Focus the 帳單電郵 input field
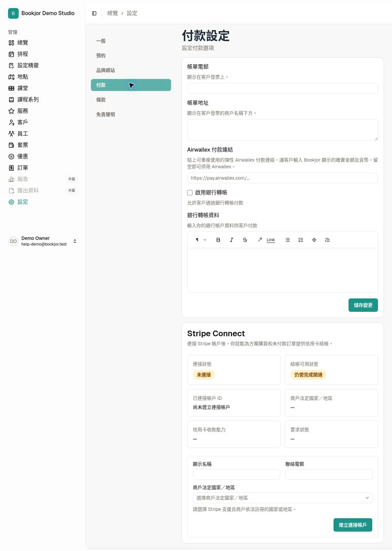Viewport: 392px width, 551px height. (283, 88)
